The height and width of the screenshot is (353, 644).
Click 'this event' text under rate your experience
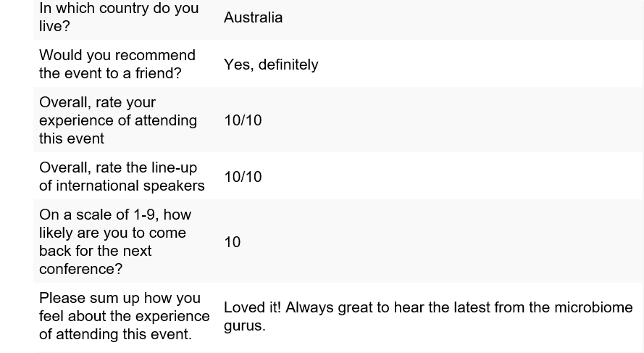(x=72, y=138)
